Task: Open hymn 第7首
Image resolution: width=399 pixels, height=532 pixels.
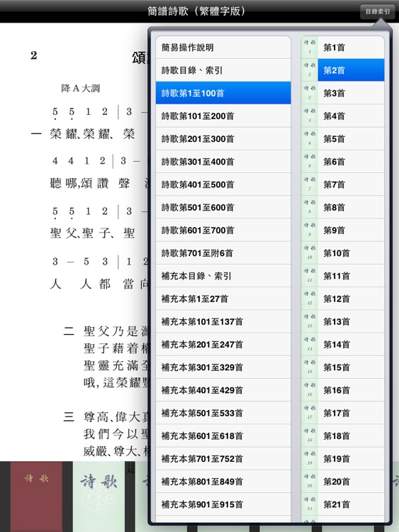Action: [x=343, y=184]
